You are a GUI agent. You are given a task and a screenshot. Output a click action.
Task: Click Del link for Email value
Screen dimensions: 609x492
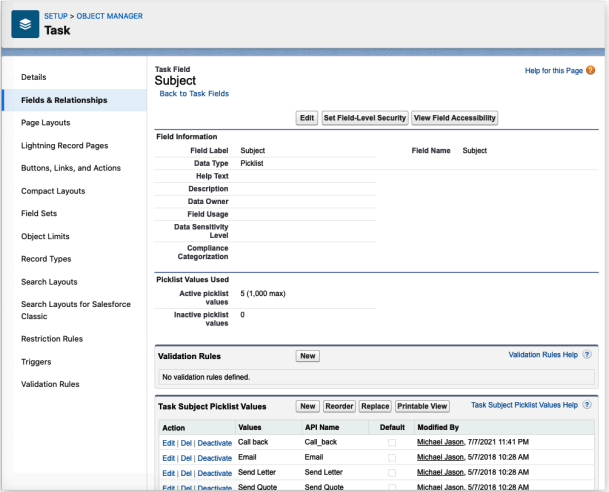tap(186, 458)
